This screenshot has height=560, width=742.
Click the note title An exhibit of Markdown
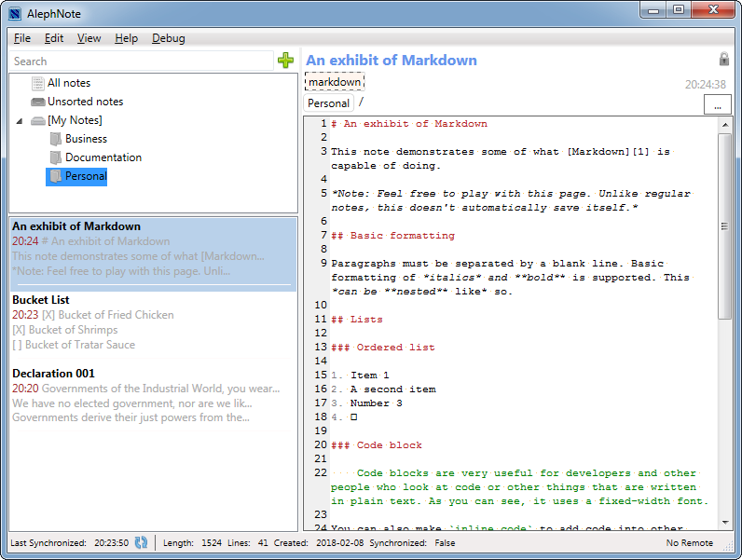point(392,61)
